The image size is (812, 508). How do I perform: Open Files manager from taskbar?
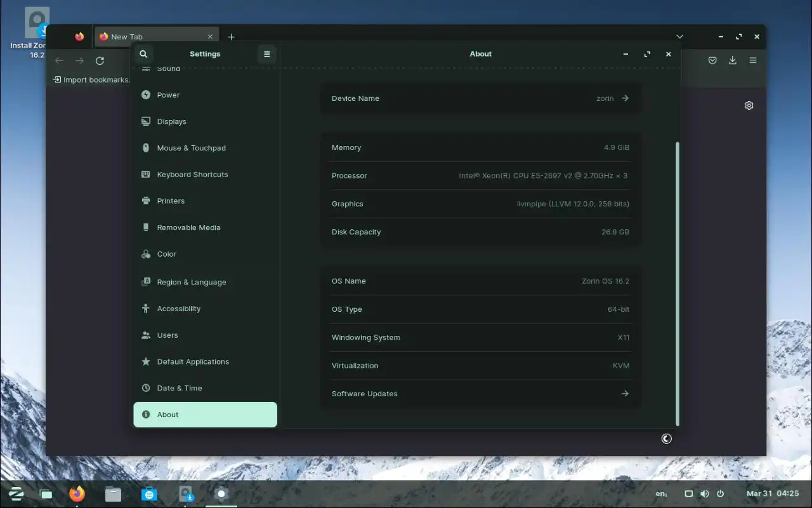click(x=113, y=493)
